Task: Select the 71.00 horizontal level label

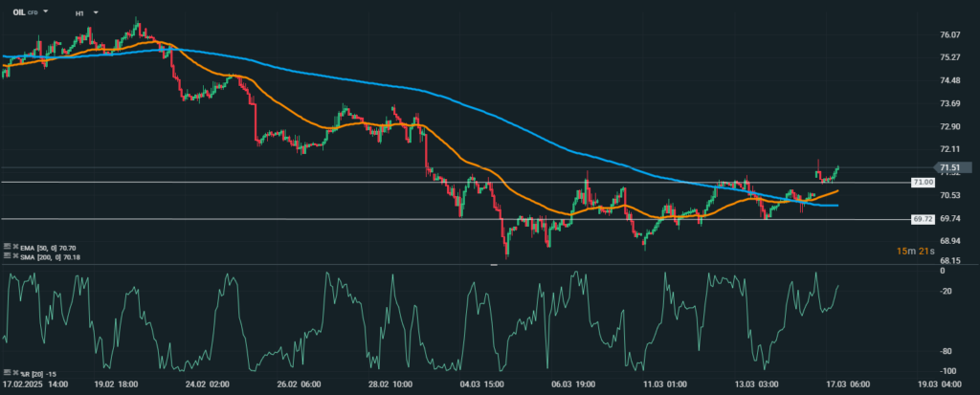Action: pyautogui.click(x=924, y=182)
